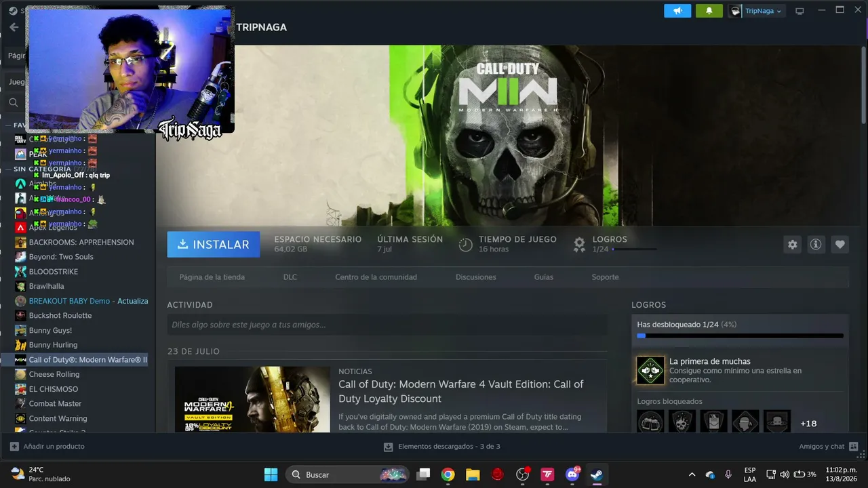The height and width of the screenshot is (488, 868).
Task: Open the green notifications bell
Action: click(709, 11)
